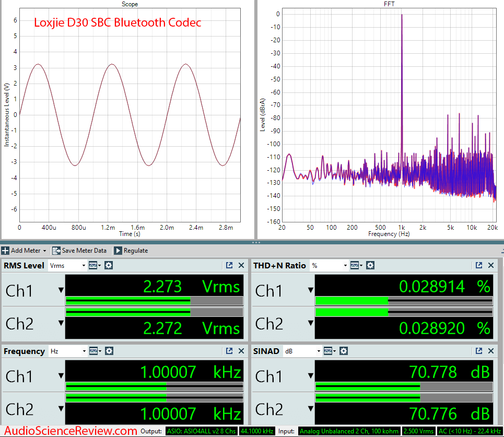Click Analog Unbalanced 2 Ch input status
The image size is (504, 437).
pos(349,431)
